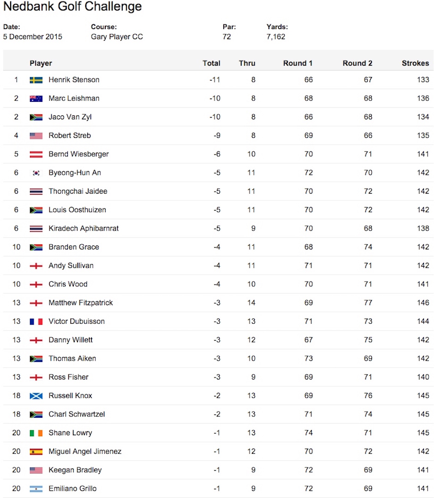Sort by the Round 1 column header
Viewport: 448px width, 498px height.
click(x=298, y=63)
